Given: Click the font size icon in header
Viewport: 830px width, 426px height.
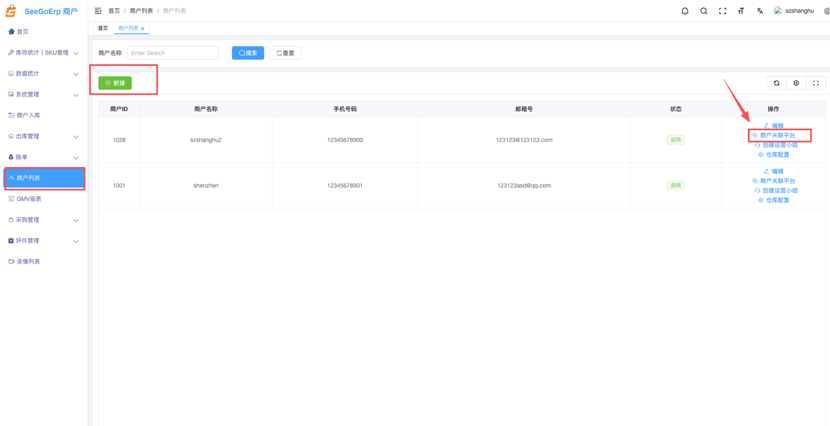Looking at the screenshot, I should click(x=741, y=11).
